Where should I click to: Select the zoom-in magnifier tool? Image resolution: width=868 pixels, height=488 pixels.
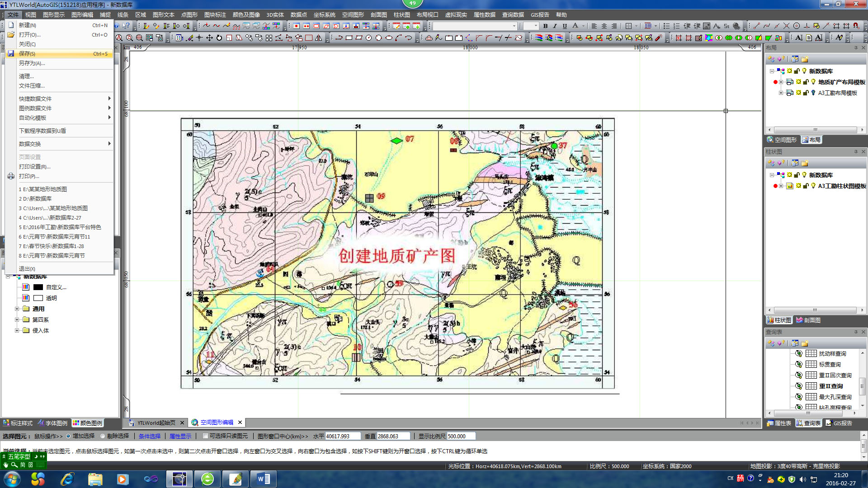pyautogui.click(x=139, y=38)
